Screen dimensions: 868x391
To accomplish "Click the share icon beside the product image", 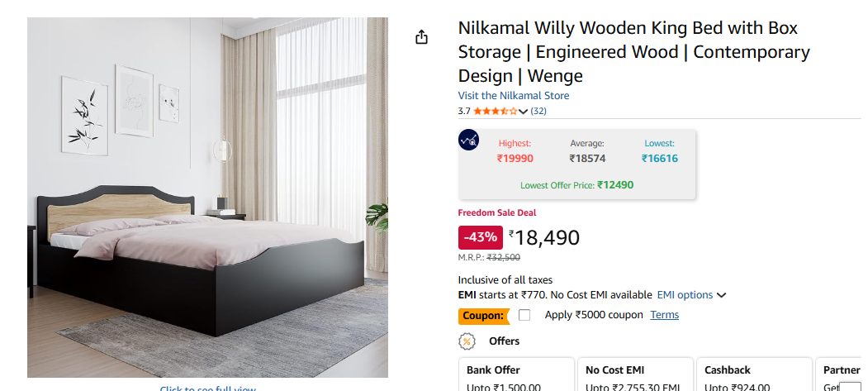I will [x=422, y=37].
